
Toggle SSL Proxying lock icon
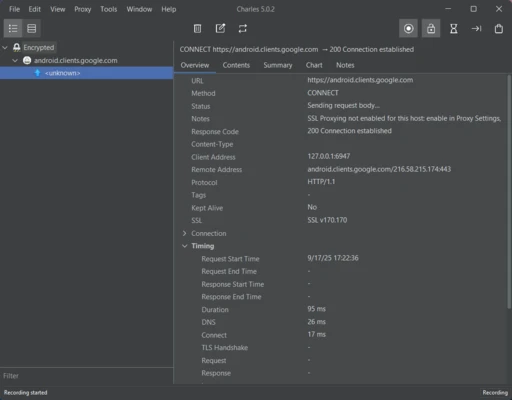(431, 28)
